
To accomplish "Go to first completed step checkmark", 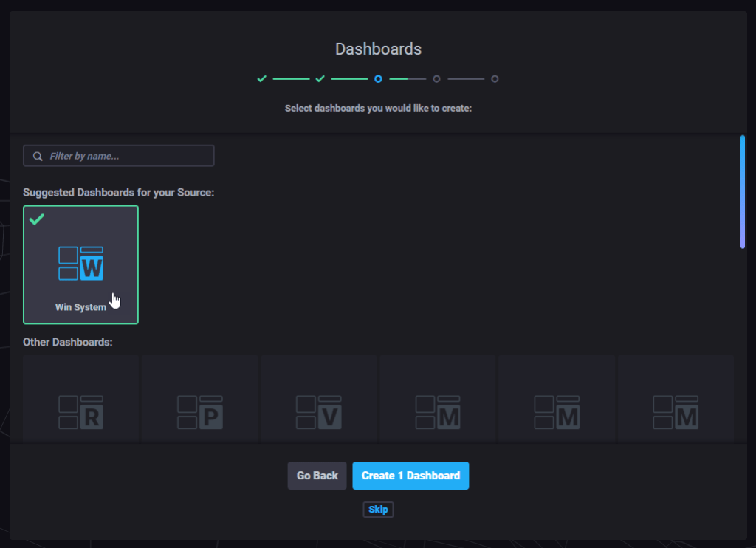I will 261,78.
